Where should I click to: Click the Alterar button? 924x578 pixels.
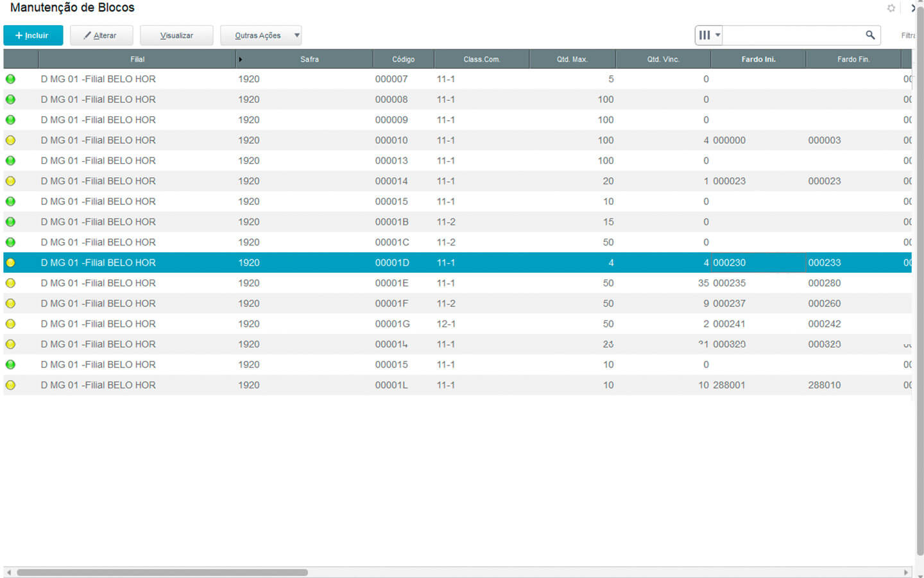click(x=101, y=35)
